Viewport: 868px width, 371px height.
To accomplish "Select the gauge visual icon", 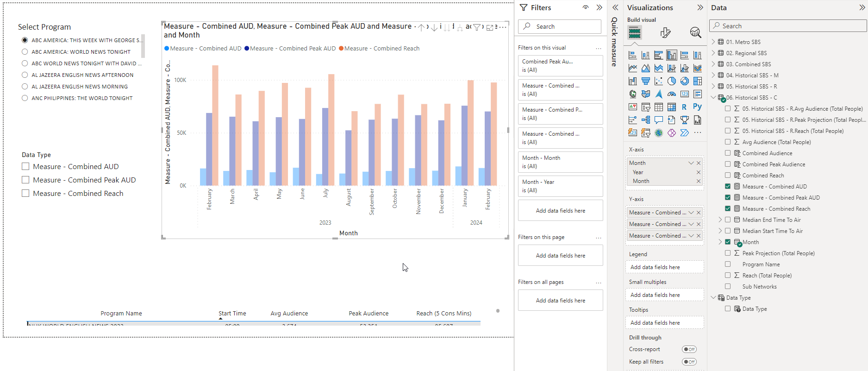I will pyautogui.click(x=672, y=94).
